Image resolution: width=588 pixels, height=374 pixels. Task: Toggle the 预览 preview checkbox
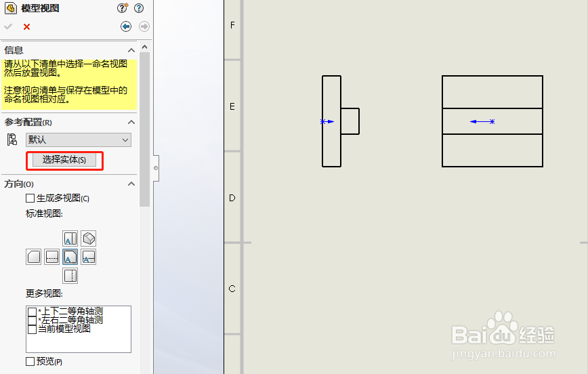(30, 361)
